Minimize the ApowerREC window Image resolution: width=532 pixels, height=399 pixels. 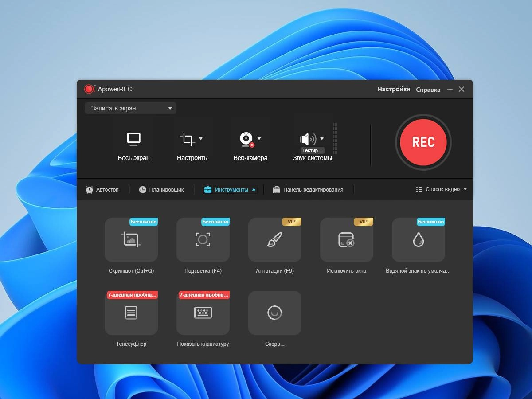tap(450, 89)
